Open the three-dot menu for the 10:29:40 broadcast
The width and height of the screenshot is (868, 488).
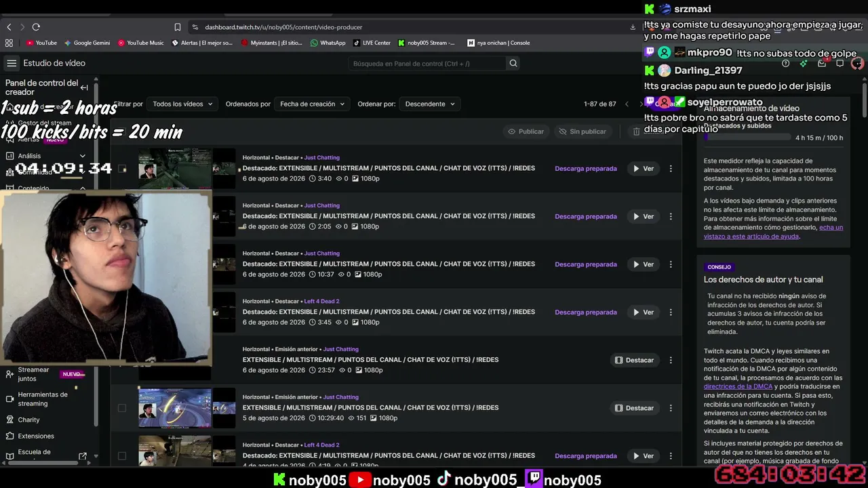click(x=671, y=408)
